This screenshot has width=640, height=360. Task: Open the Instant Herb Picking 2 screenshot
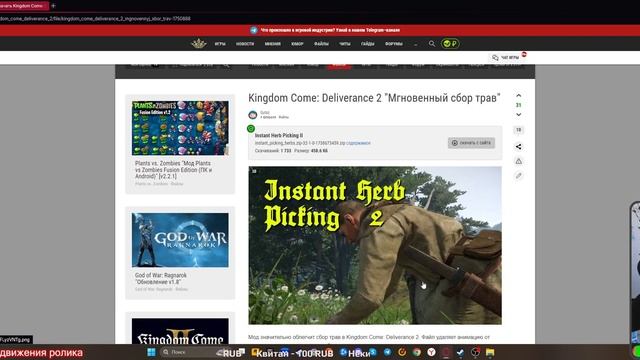click(375, 245)
